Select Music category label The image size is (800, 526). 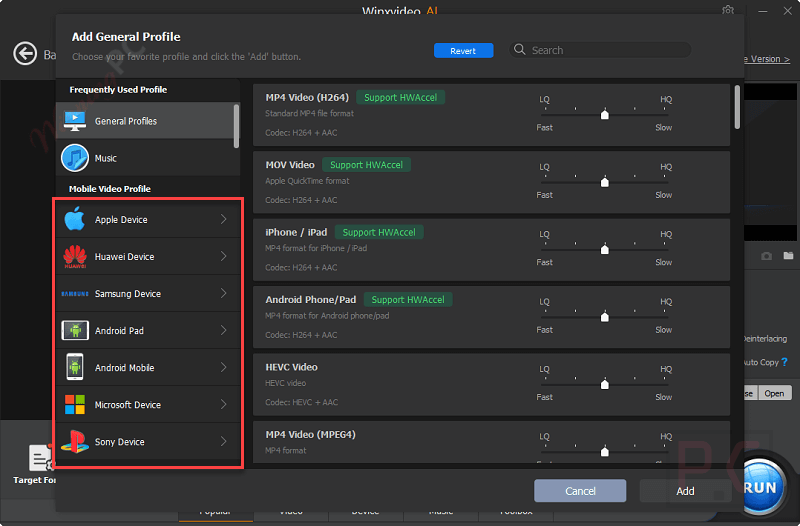point(106,159)
